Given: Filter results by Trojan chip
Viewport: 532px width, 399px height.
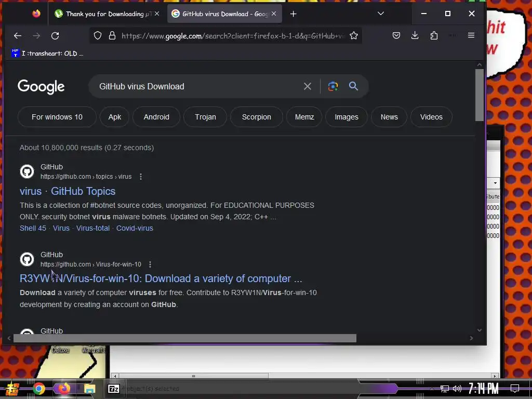Looking at the screenshot, I should 205,117.
